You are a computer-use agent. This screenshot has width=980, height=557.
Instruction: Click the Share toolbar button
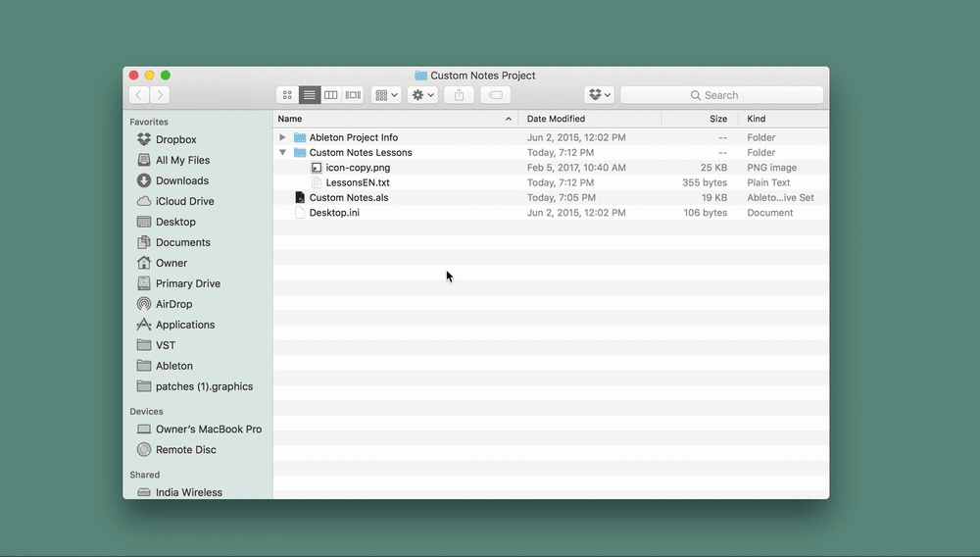(459, 95)
